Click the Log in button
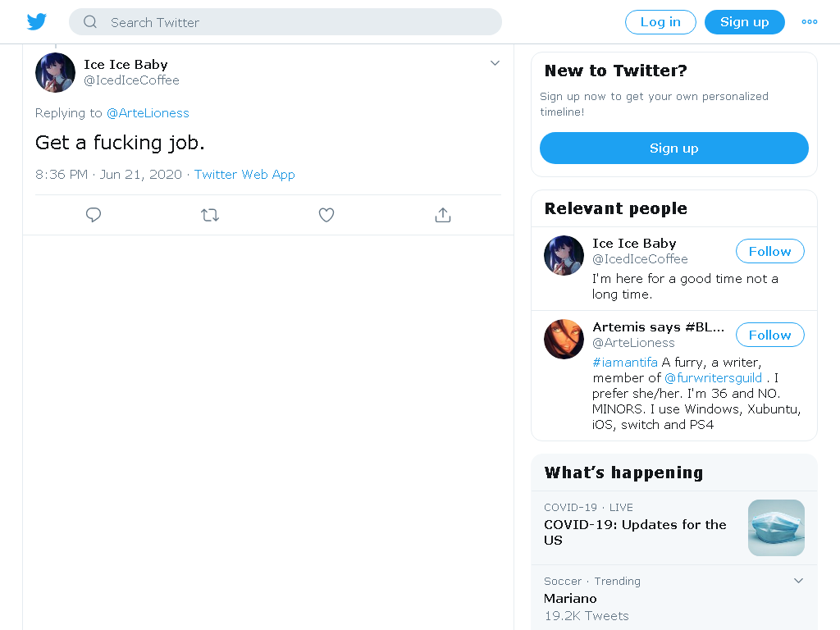840x630 pixels. [660, 22]
